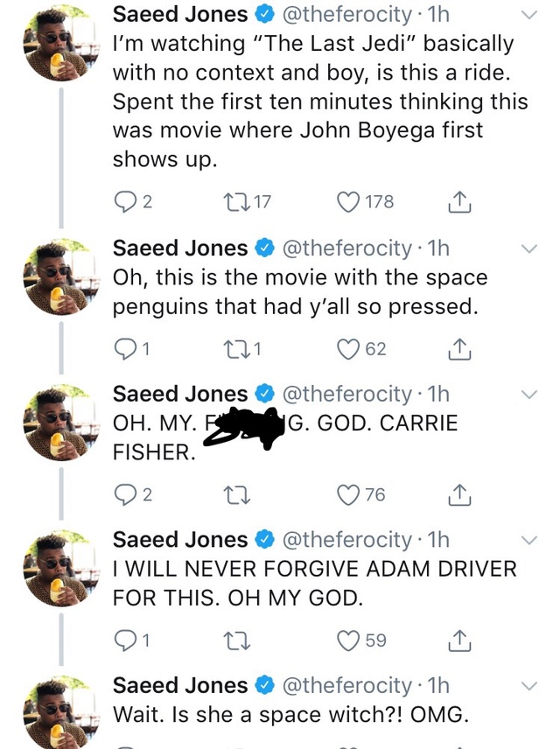Like the space penguins tweet

349,348
